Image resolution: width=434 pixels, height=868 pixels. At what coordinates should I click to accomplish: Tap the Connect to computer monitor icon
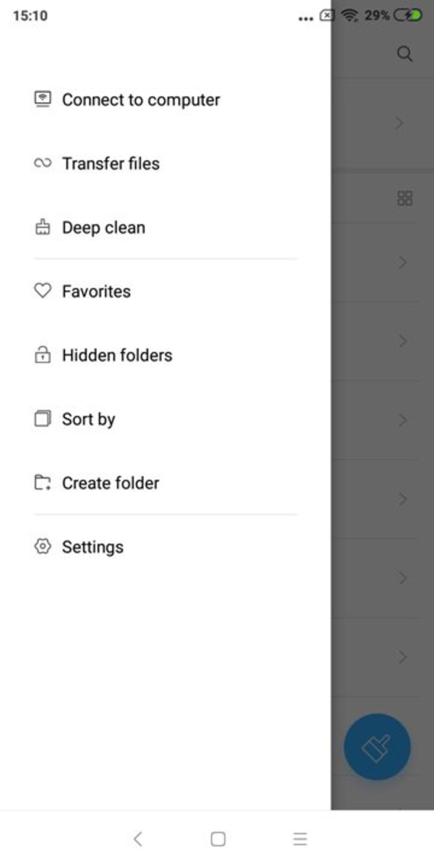(x=43, y=99)
